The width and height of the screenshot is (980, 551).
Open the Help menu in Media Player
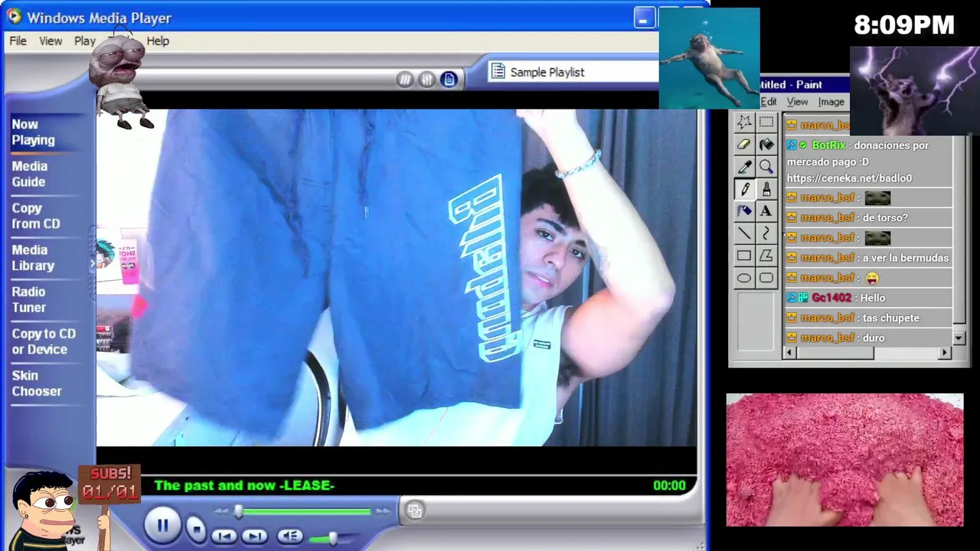tap(158, 41)
